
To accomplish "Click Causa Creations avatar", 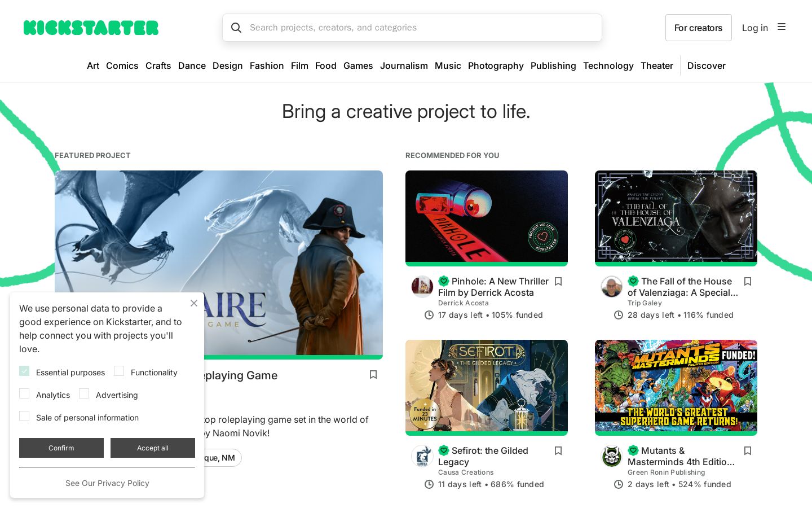I will click(422, 456).
